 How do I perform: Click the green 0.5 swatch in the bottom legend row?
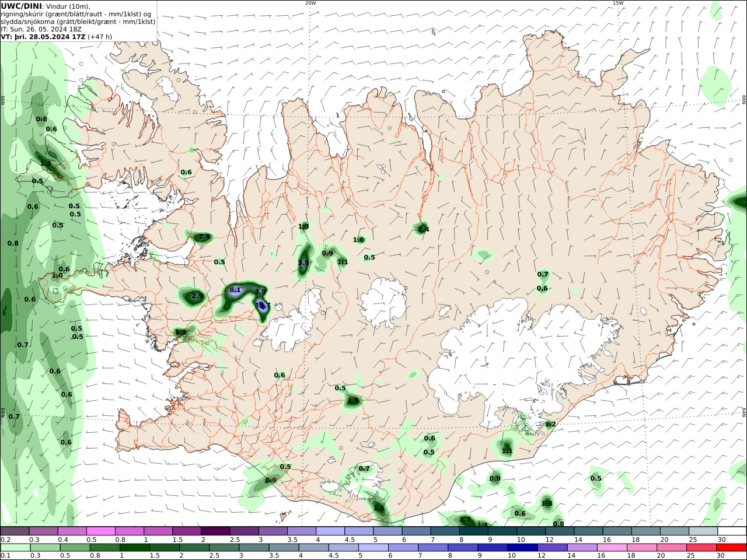(75, 548)
